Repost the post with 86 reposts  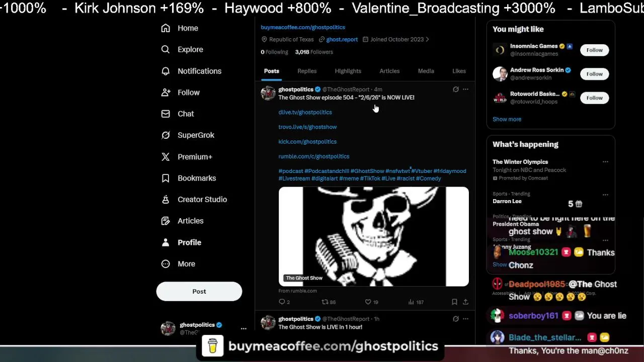click(x=329, y=302)
